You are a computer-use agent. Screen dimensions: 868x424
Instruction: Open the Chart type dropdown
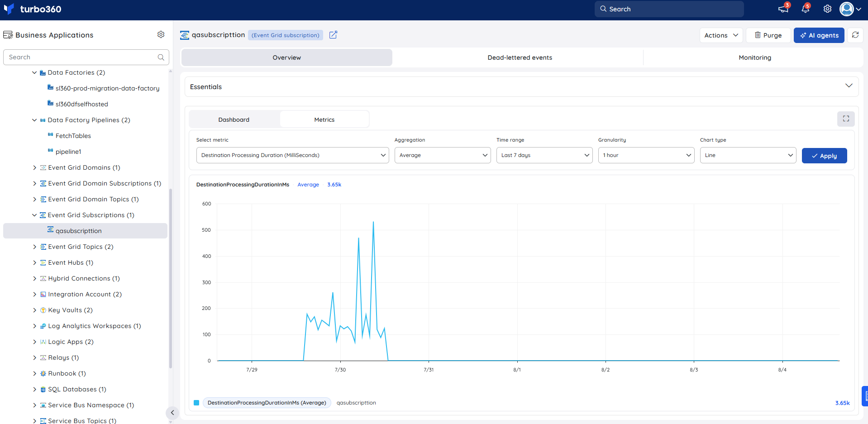point(748,155)
